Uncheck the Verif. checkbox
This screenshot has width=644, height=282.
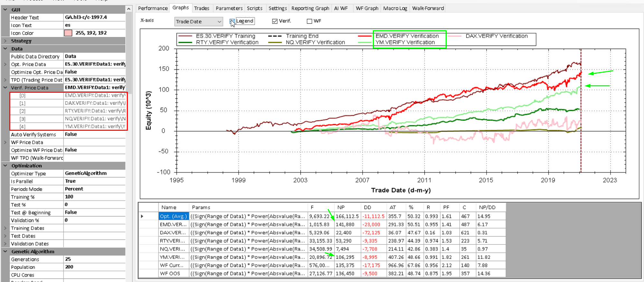(275, 21)
